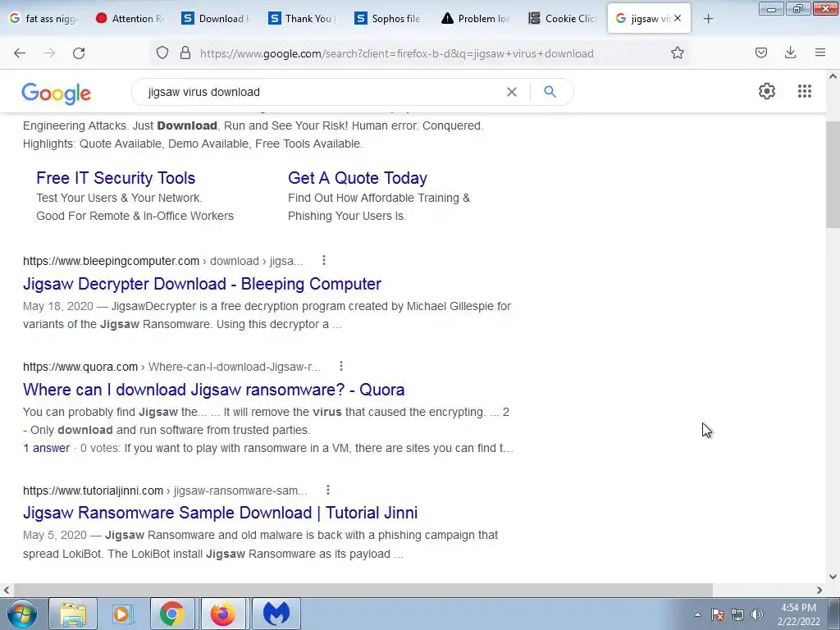This screenshot has width=840, height=630.
Task: Open Get A Quote Today link
Action: click(358, 178)
